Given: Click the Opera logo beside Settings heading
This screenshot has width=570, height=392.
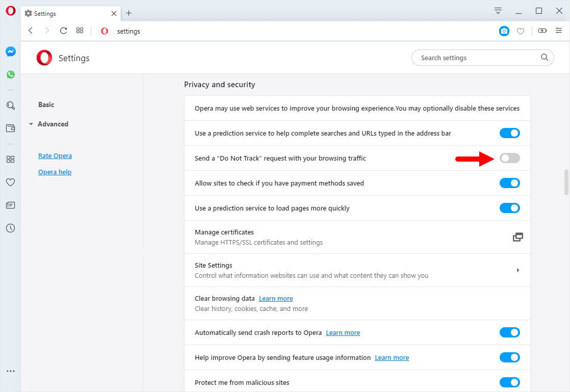Looking at the screenshot, I should tap(44, 58).
